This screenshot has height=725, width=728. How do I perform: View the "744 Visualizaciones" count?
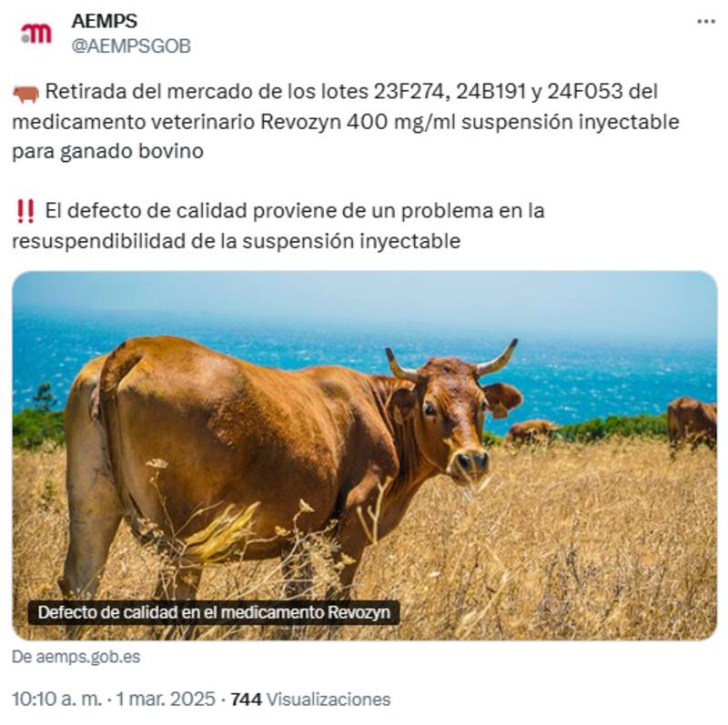310,699
